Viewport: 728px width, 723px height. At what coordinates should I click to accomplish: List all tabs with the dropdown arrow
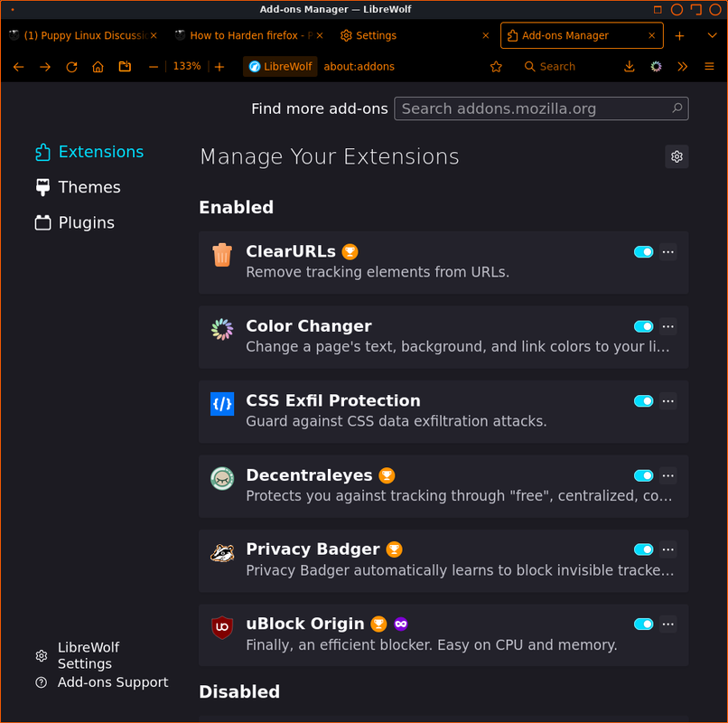(x=712, y=35)
